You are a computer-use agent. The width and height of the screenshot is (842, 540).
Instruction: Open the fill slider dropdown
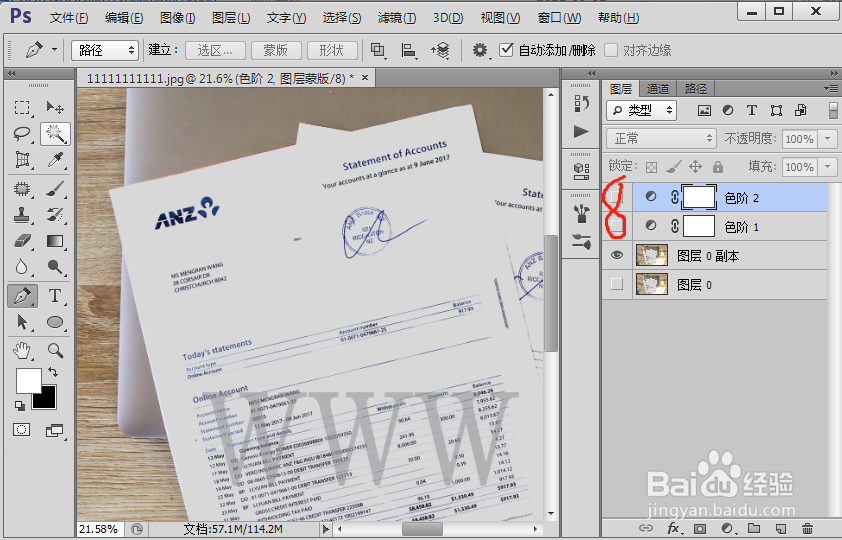click(828, 166)
